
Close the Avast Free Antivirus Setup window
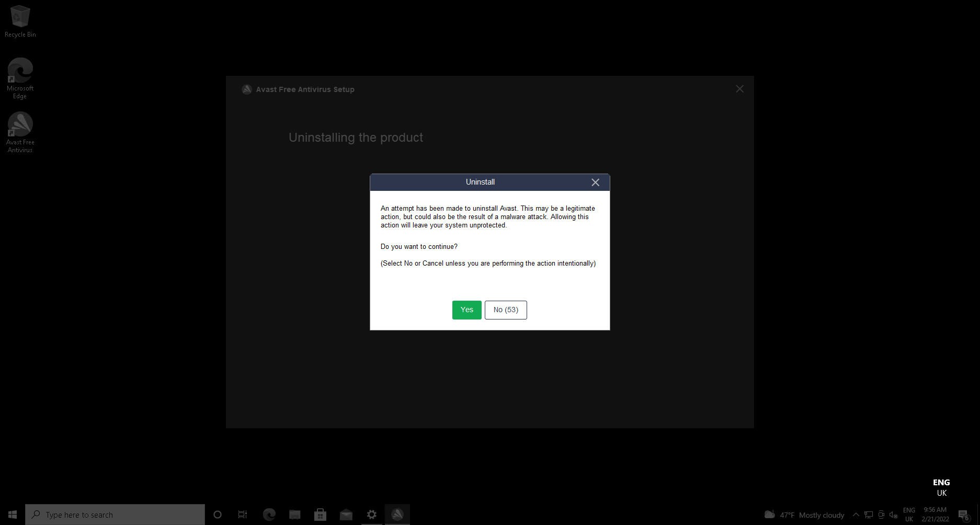point(739,89)
